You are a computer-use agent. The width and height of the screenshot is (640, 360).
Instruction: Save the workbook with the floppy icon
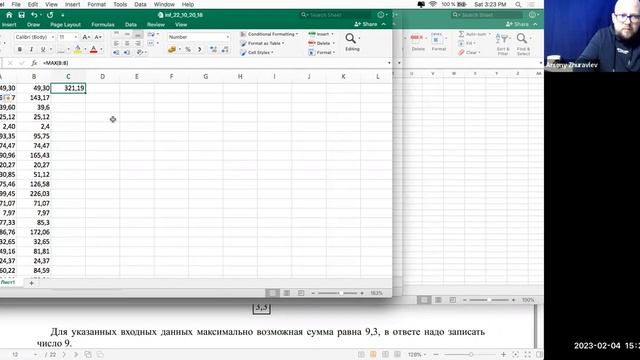[22, 15]
